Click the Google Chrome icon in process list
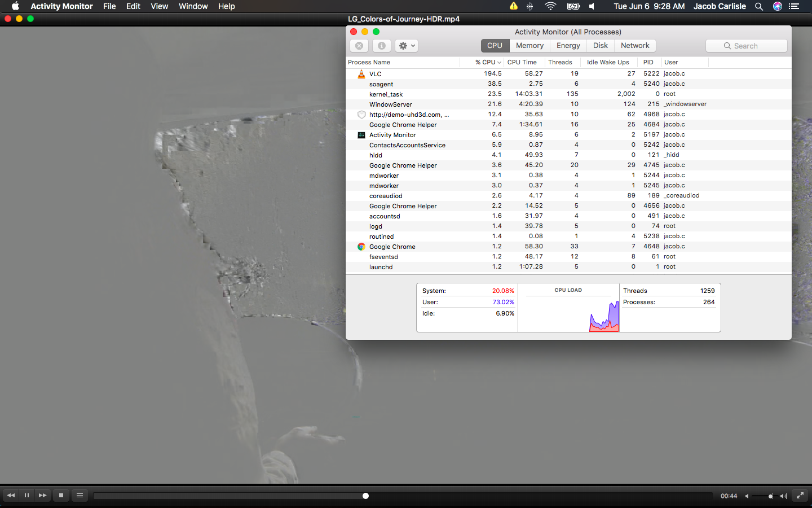The image size is (812, 508). click(361, 247)
